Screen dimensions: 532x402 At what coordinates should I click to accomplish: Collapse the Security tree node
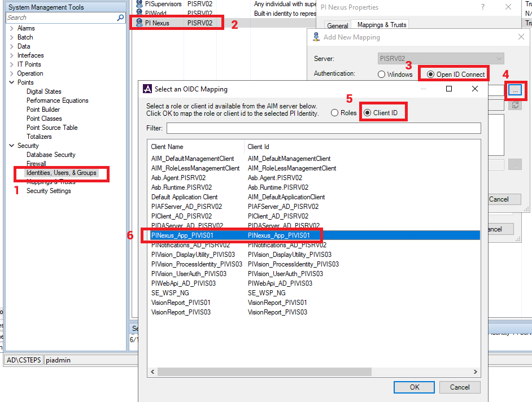(11, 146)
